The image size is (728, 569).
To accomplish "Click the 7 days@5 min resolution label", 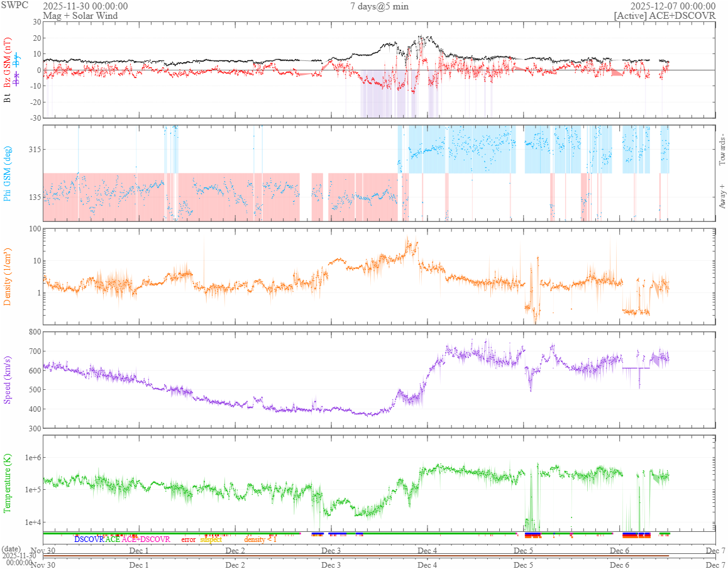I will click(379, 6).
